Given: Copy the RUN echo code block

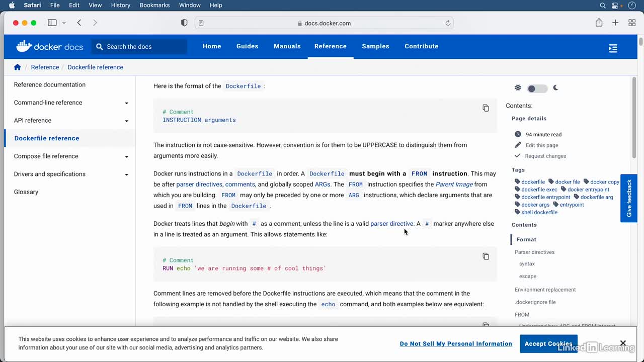Looking at the screenshot, I should pos(486,256).
